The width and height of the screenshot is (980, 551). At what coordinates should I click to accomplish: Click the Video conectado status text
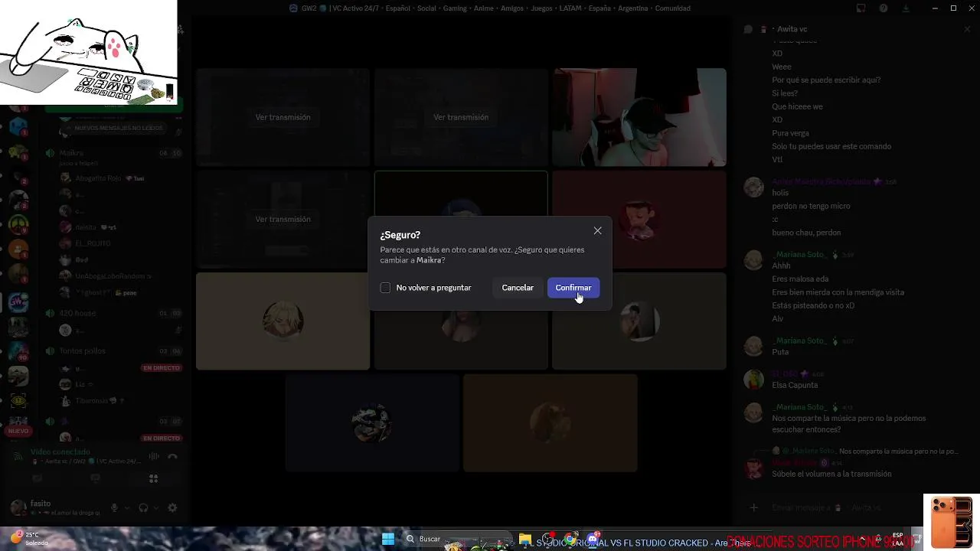(x=60, y=452)
